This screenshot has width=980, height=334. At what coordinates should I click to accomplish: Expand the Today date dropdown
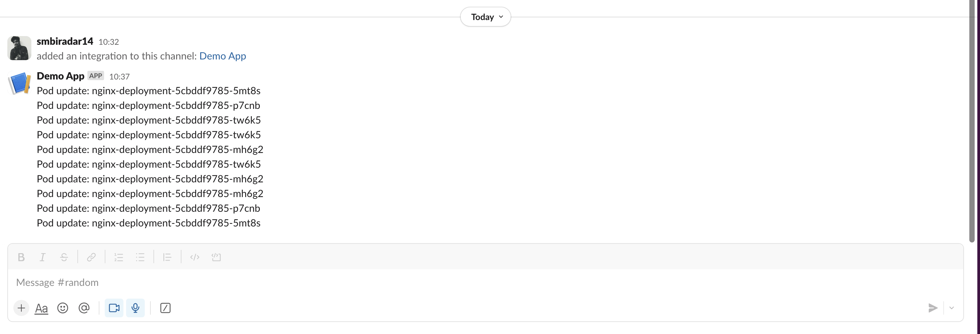[x=485, y=17]
